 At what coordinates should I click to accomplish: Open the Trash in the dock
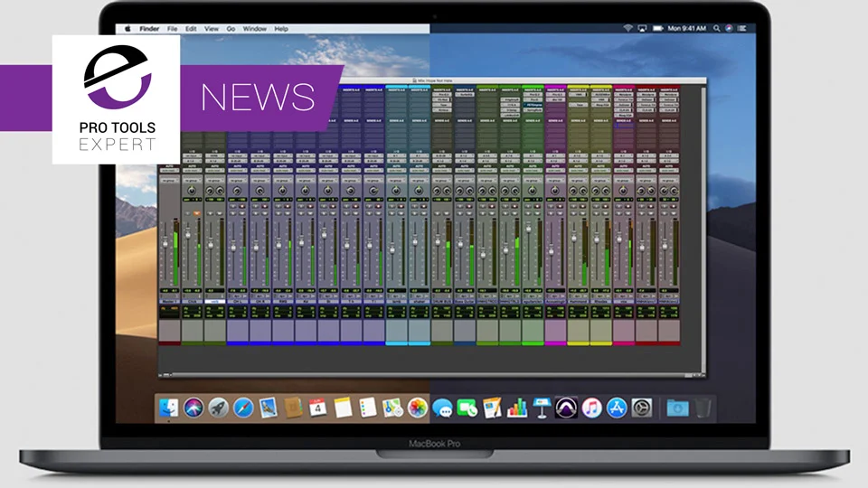click(x=703, y=408)
